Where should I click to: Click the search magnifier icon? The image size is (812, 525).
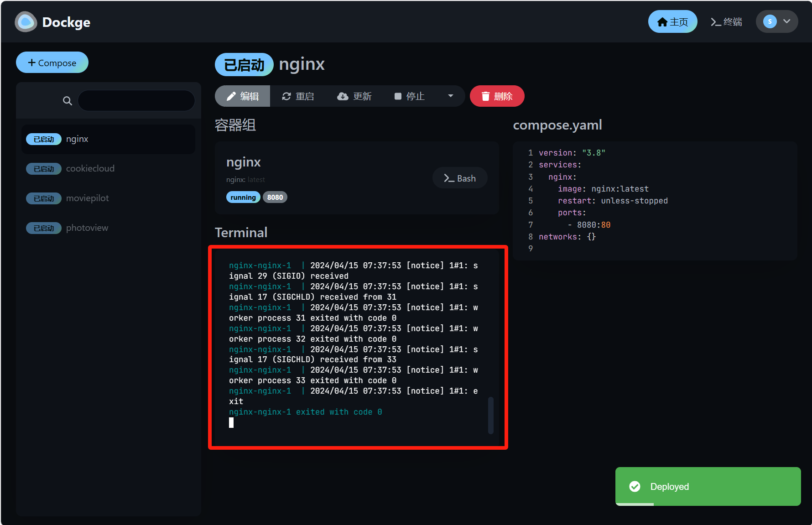tap(68, 101)
